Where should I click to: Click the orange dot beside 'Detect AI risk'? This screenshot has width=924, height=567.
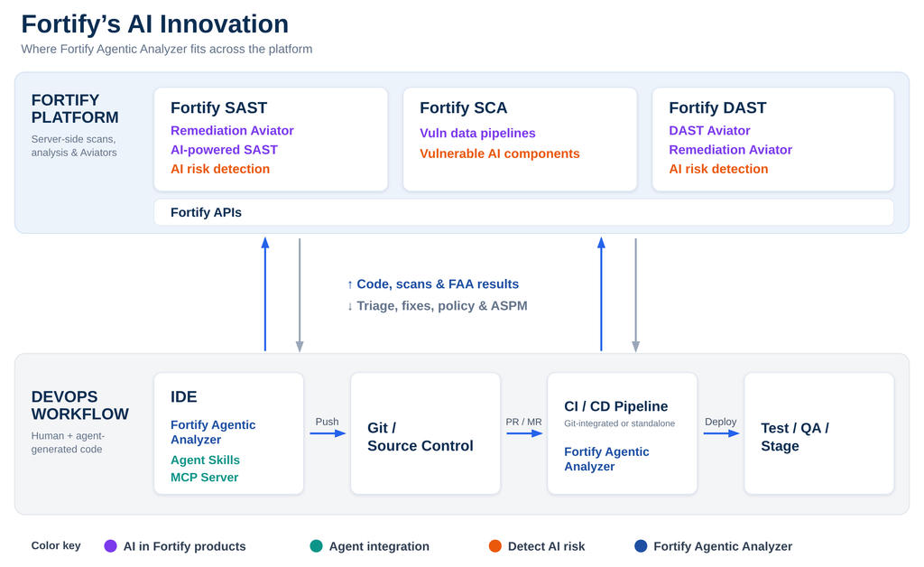495,546
